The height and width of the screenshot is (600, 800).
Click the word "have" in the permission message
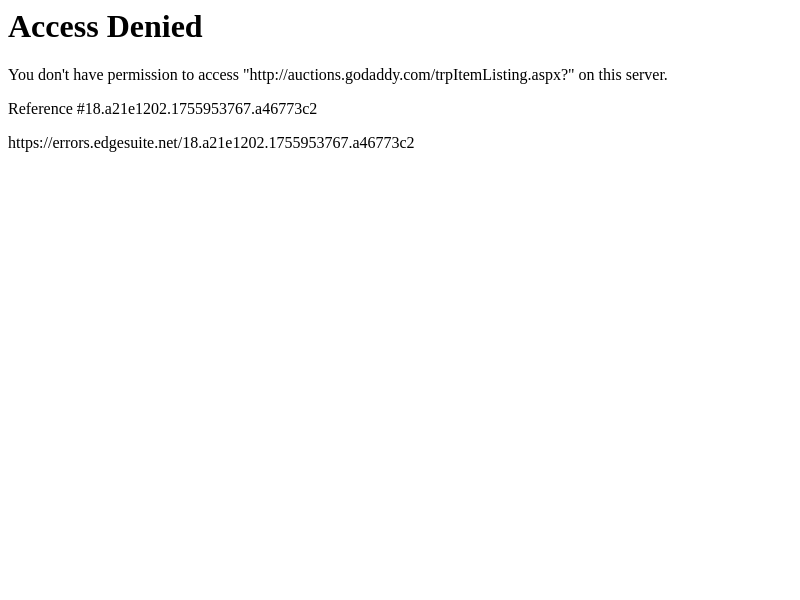(88, 75)
